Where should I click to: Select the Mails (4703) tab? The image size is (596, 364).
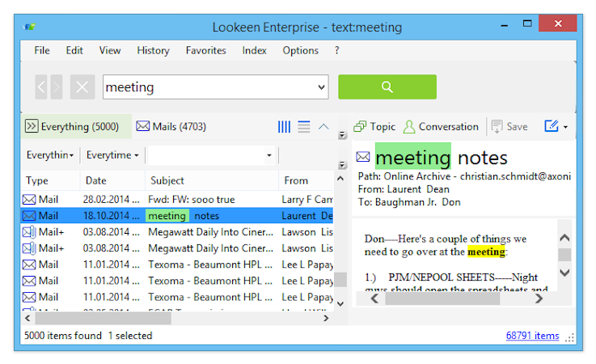(171, 126)
